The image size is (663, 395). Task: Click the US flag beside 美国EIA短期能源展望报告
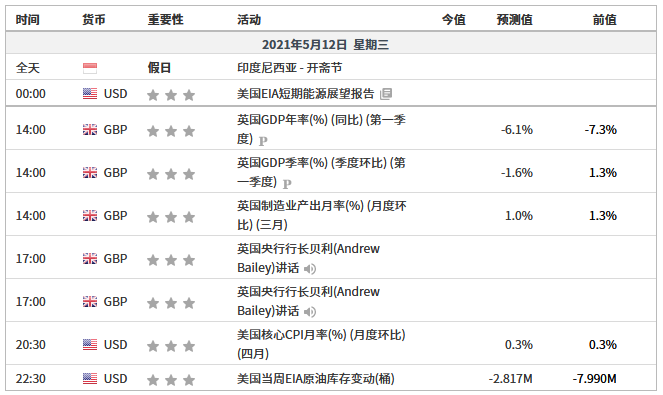(x=90, y=93)
